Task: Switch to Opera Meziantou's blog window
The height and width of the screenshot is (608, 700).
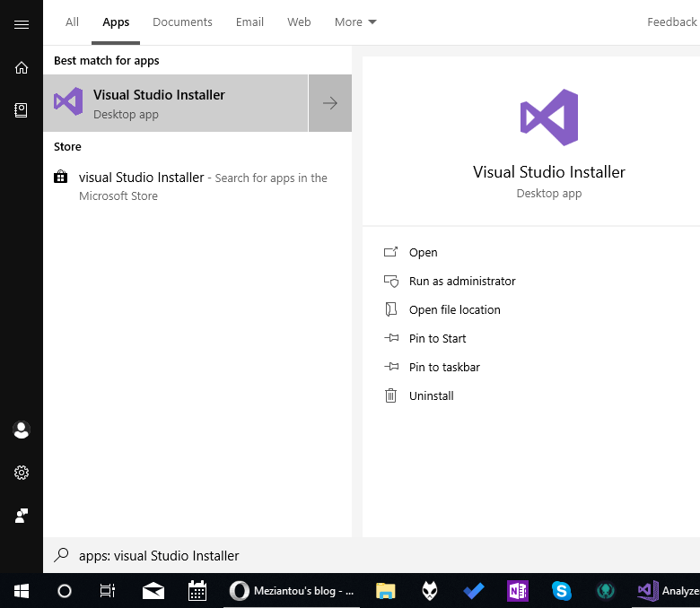Action: point(292,591)
